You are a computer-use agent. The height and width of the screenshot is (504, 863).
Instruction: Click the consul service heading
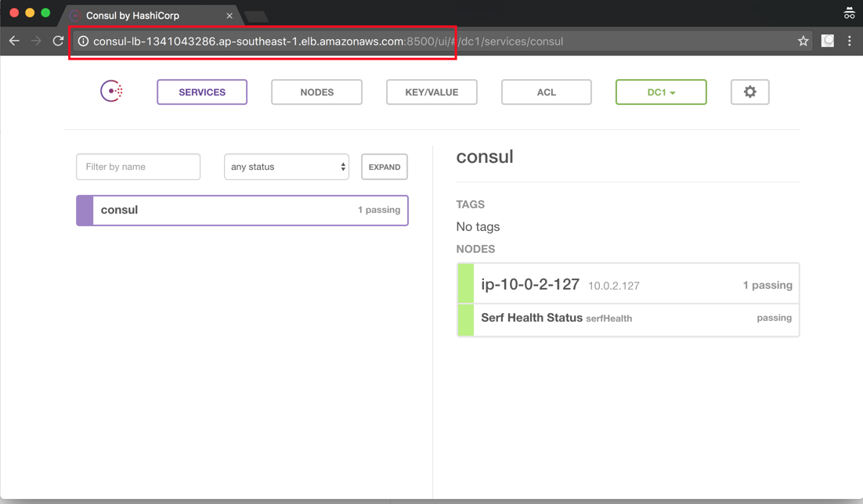click(x=484, y=157)
